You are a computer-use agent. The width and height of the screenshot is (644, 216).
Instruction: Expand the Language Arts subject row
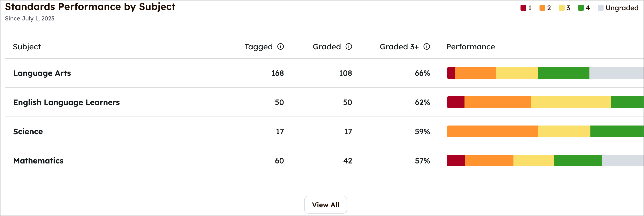42,73
